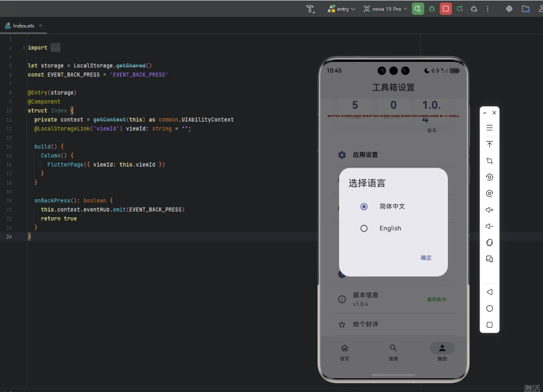Decrease volume in emulator panel
543x392 pixels.
pyautogui.click(x=489, y=226)
